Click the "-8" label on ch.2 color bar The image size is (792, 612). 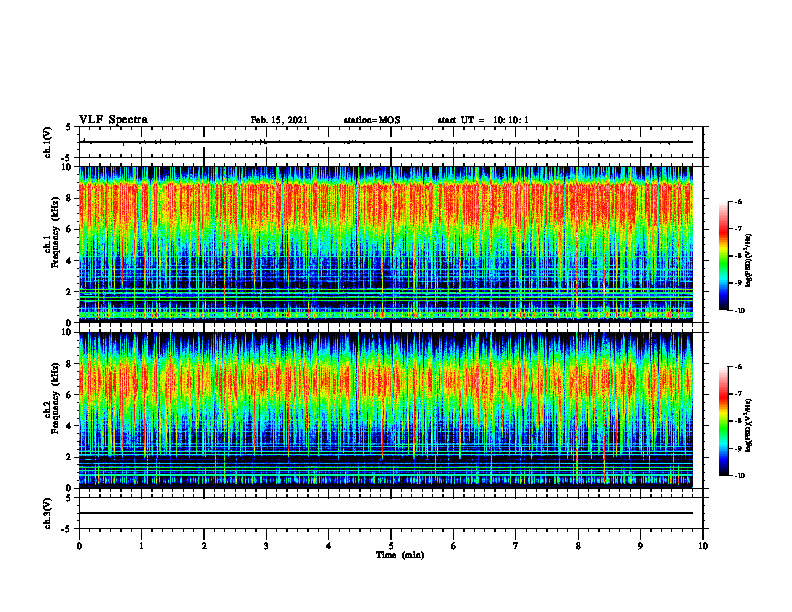point(738,421)
